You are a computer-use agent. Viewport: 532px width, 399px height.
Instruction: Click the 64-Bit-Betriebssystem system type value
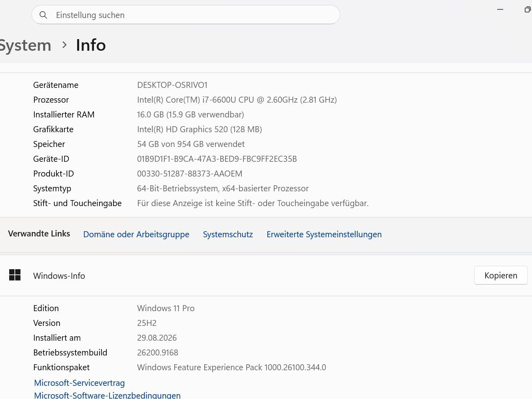point(223,189)
